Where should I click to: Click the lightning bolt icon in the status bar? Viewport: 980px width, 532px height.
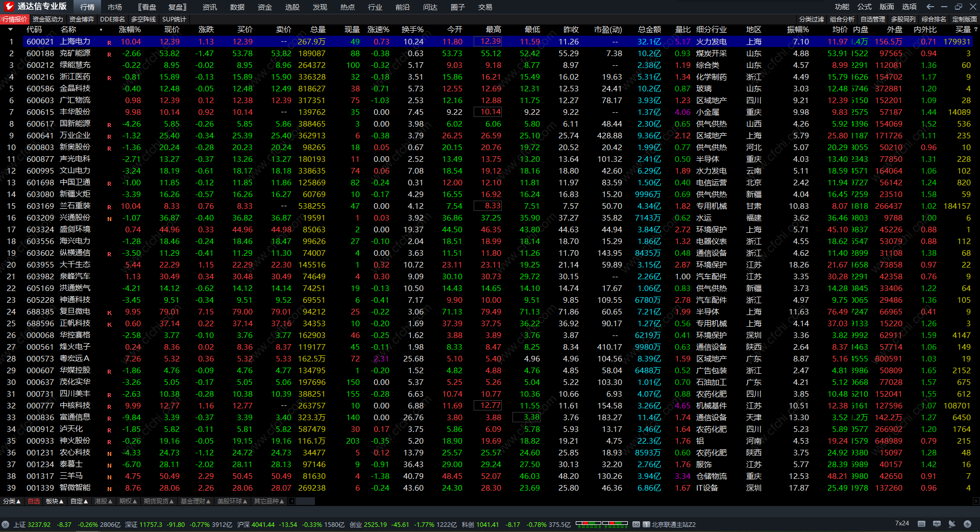967,524
